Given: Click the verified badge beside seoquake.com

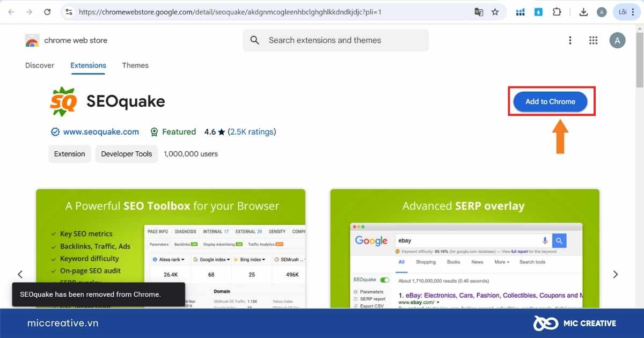Looking at the screenshot, I should tap(55, 132).
